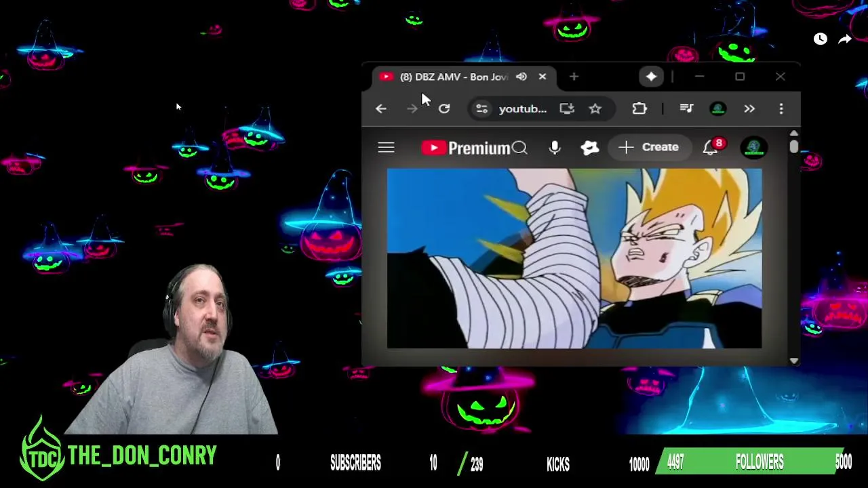
Task: Click the SUBSCRIBERS label in overlay
Action: 355,463
